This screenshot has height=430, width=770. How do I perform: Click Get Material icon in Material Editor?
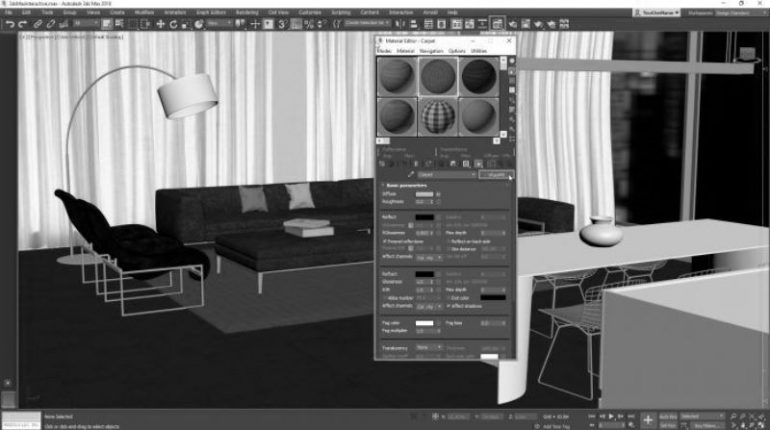(382, 164)
